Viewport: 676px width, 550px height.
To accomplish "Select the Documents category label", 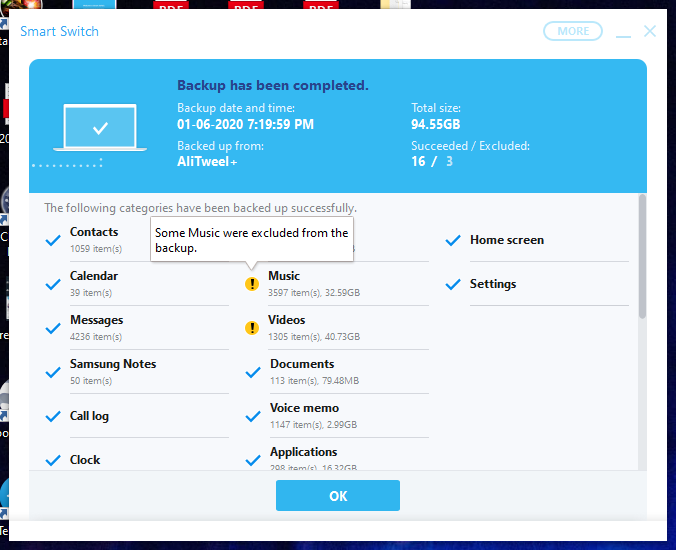I will pyautogui.click(x=302, y=363).
